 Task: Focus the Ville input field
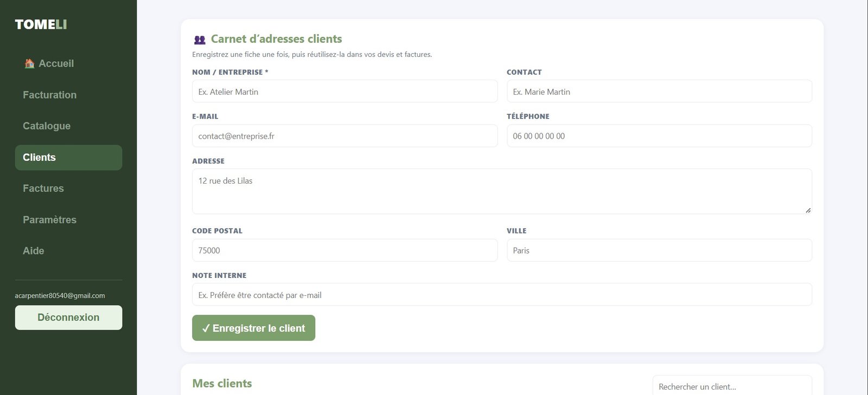click(659, 250)
